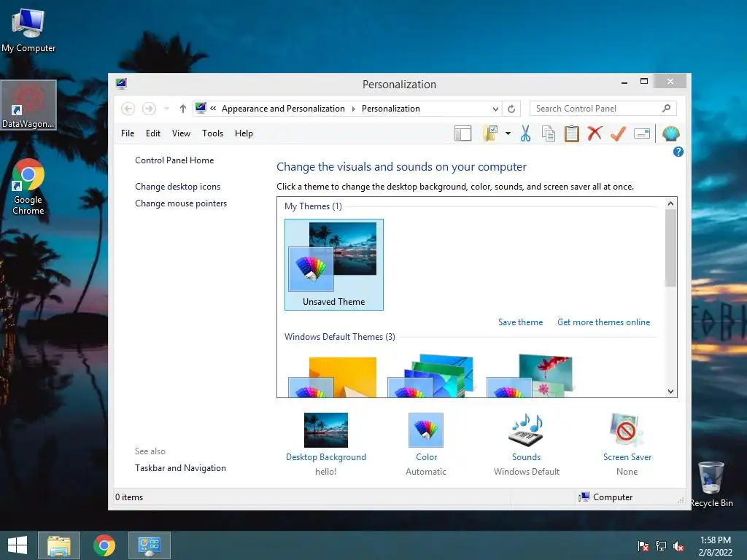The width and height of the screenshot is (747, 560).
Task: Open the Tools menu
Action: click(x=212, y=133)
